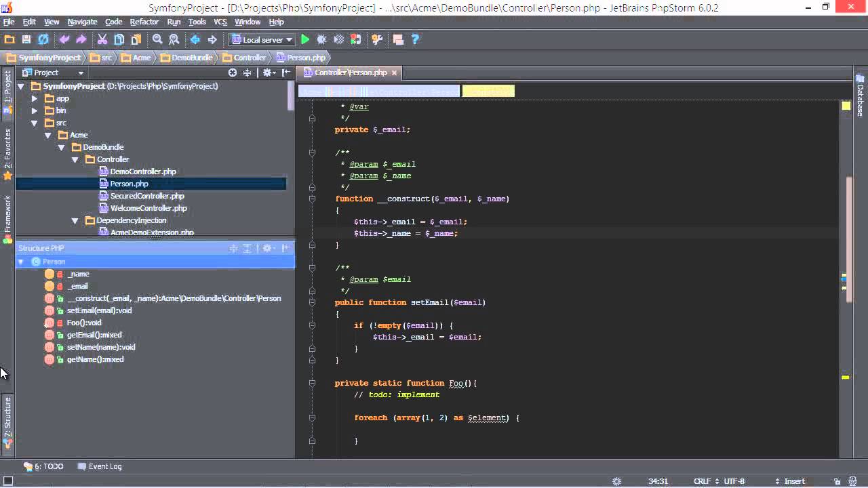Image resolution: width=868 pixels, height=488 pixels.
Task: Open the Navigate menu
Action: point(82,22)
